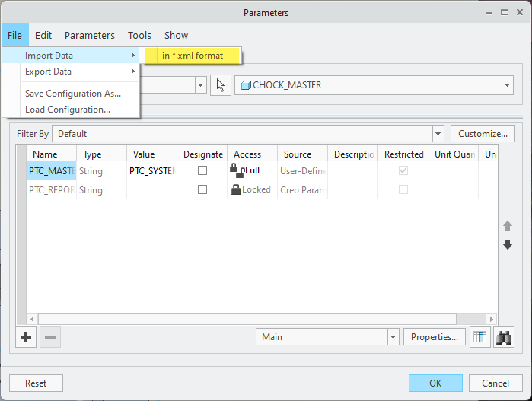Toggle Restricted checkbox in first row
This screenshot has height=401, width=532.
[x=403, y=170]
